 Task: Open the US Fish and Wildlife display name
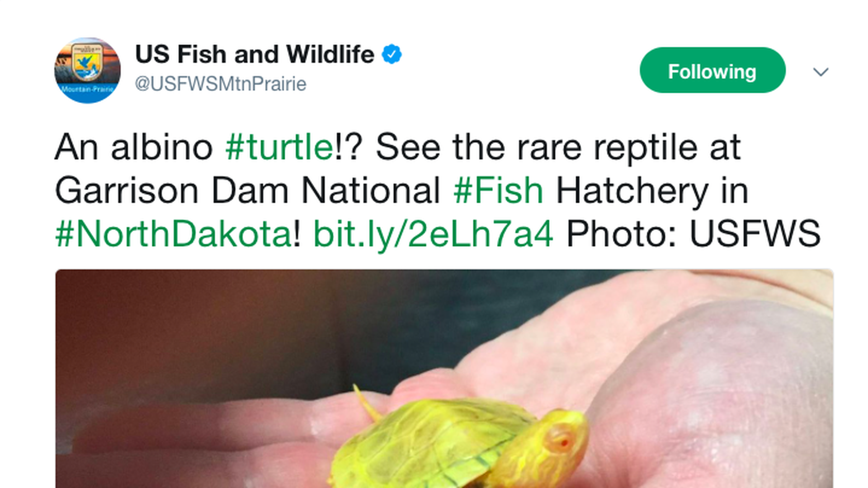(255, 54)
